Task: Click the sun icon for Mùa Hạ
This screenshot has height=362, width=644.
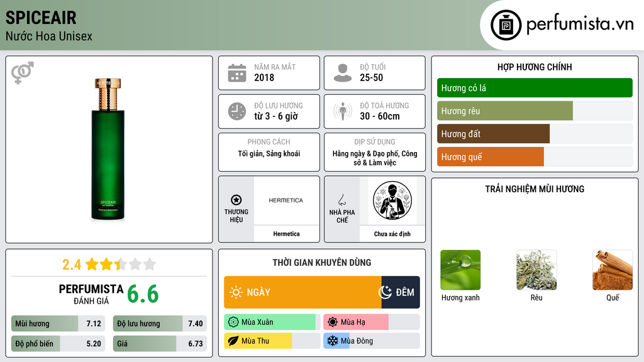Action: click(333, 322)
